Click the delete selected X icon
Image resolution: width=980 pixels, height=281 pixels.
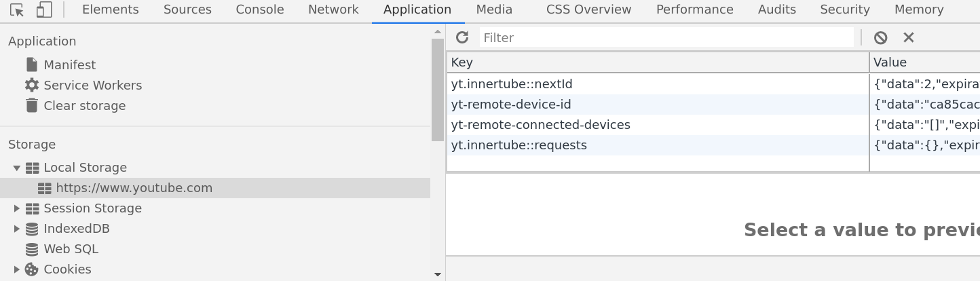click(909, 38)
